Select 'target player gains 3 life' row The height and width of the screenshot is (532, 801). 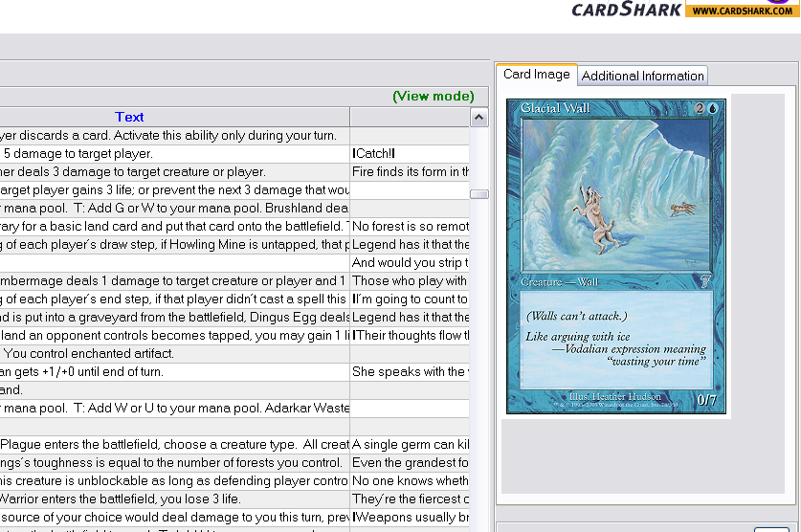click(x=175, y=189)
